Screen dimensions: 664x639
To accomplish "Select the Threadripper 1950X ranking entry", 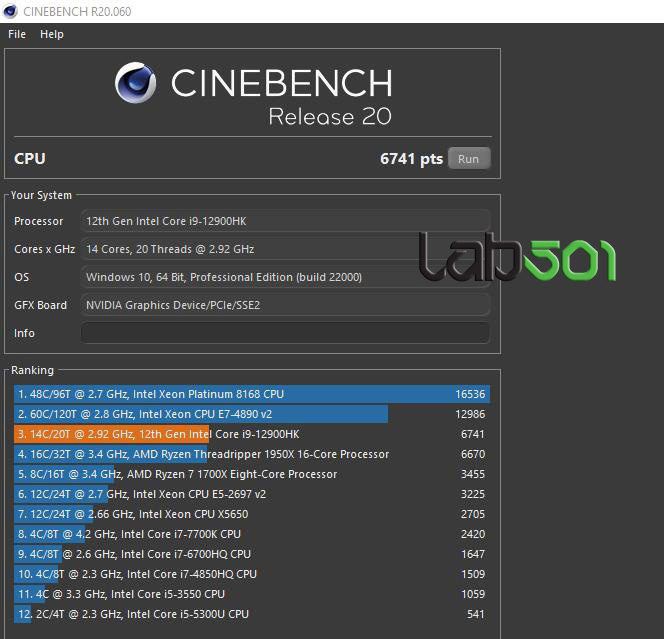I will point(250,454).
